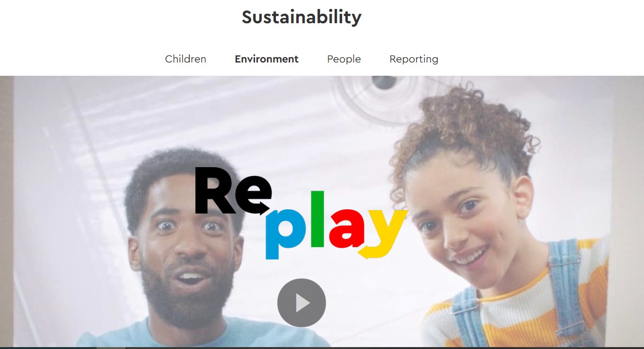The width and height of the screenshot is (644, 349).
Task: Switch to the People tab
Action: [344, 59]
